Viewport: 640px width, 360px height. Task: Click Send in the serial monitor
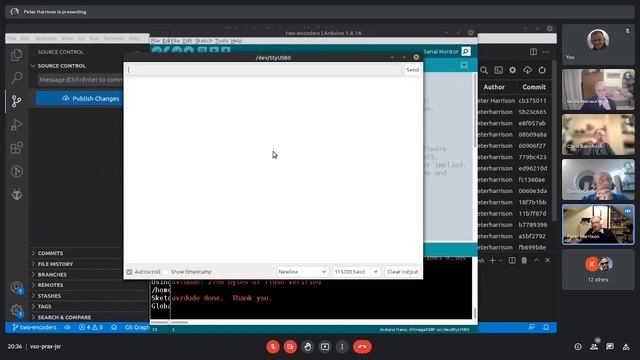click(x=412, y=70)
